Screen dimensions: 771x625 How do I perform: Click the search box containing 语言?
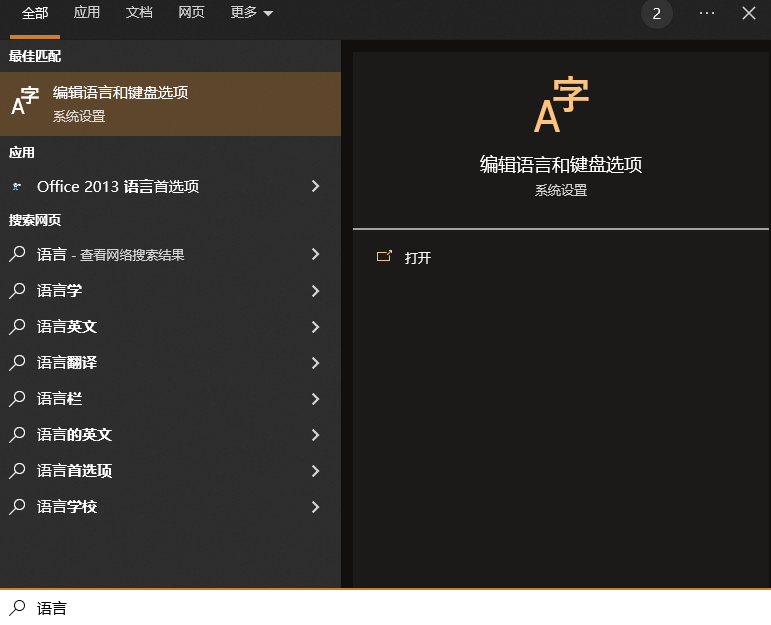click(400, 608)
